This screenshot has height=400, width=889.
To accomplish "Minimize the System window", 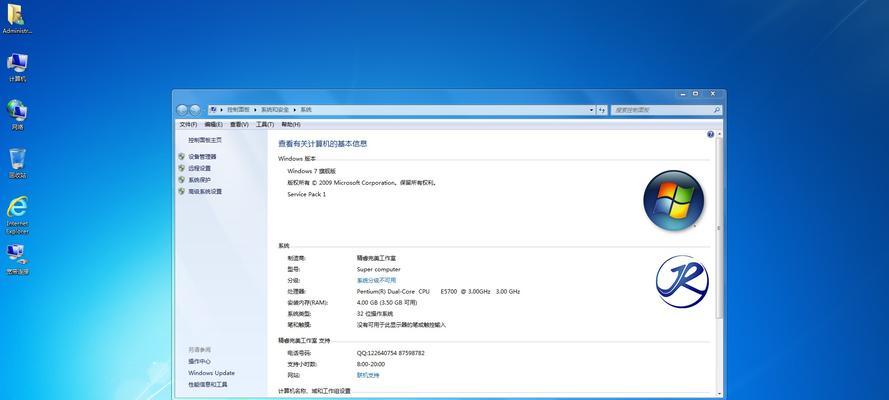I will point(684,93).
